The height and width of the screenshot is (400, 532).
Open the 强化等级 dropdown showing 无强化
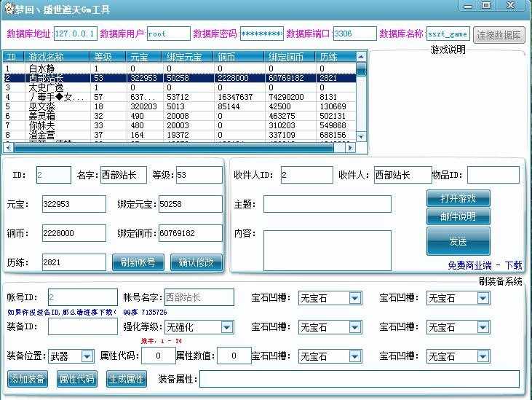pyautogui.click(x=199, y=327)
